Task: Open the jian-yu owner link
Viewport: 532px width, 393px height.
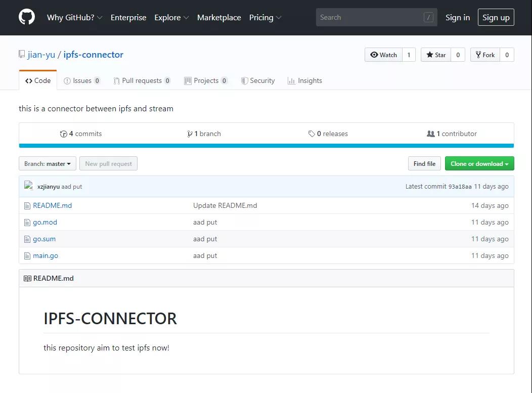Action: pos(41,55)
